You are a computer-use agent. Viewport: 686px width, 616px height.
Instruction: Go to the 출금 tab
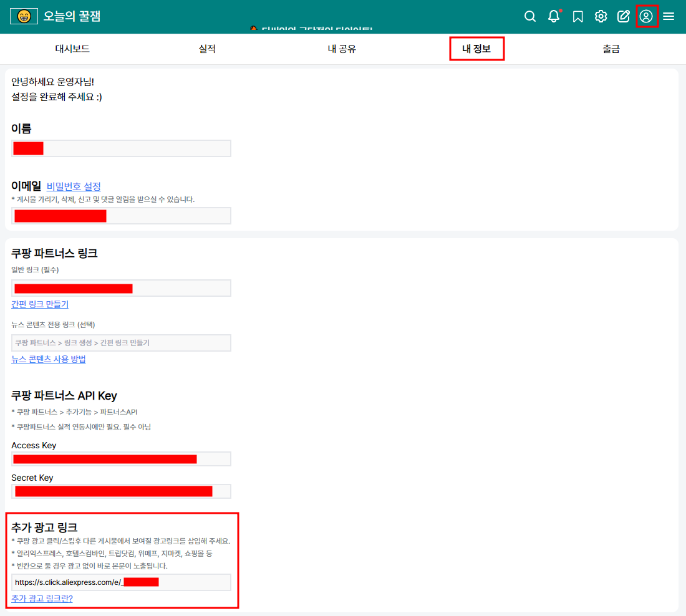point(611,49)
